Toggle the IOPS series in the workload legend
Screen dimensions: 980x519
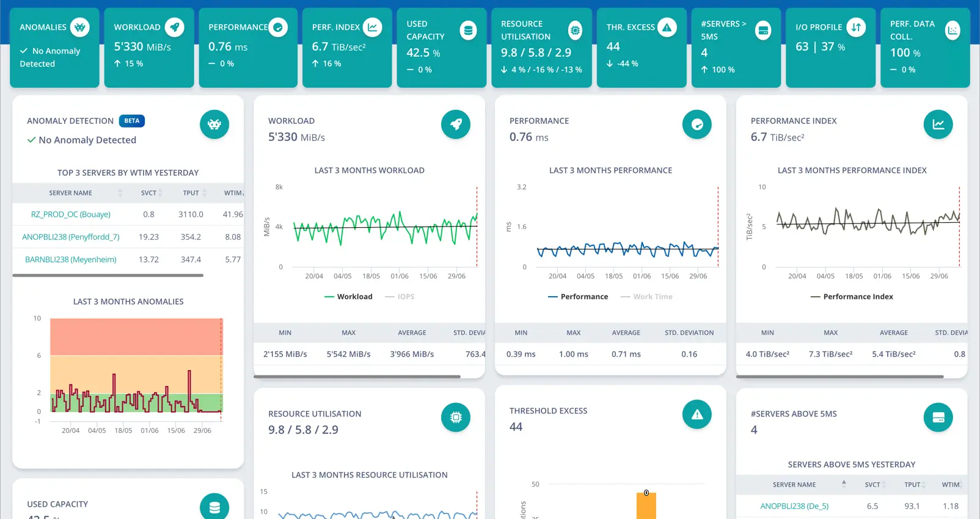pyautogui.click(x=400, y=297)
